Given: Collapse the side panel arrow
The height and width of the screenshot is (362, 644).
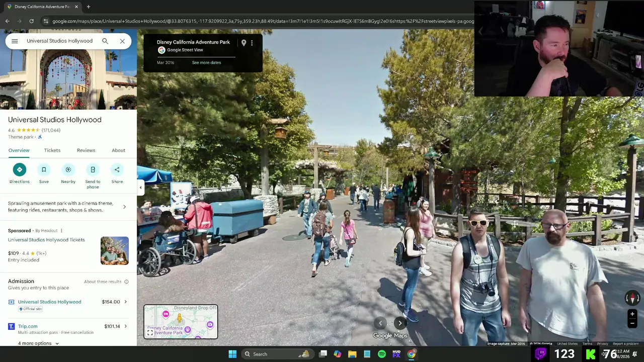Looking at the screenshot, I should click(x=140, y=188).
